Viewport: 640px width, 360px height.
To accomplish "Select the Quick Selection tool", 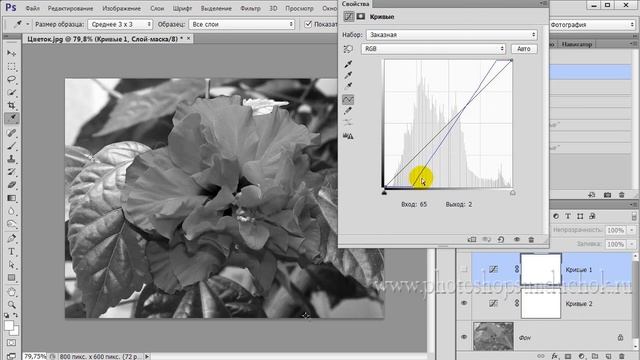I will [11, 92].
